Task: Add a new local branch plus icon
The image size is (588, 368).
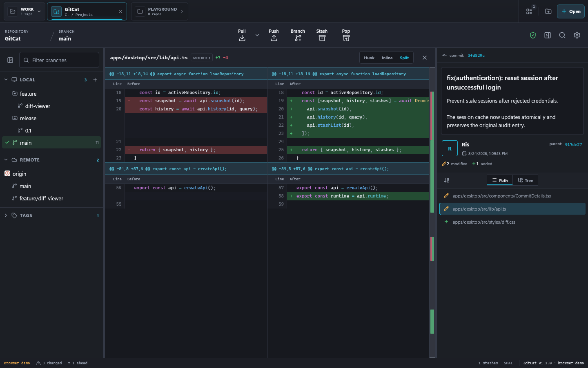Action: coord(95,80)
